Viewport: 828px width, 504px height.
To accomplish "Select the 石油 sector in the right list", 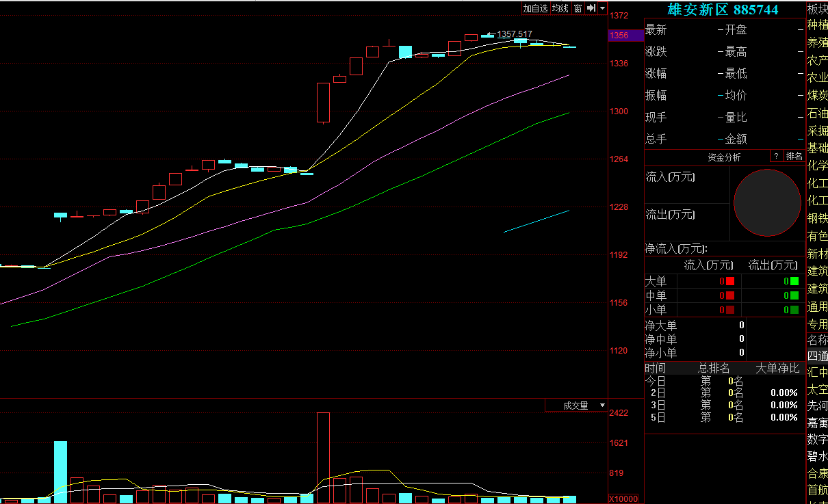I will (x=818, y=113).
